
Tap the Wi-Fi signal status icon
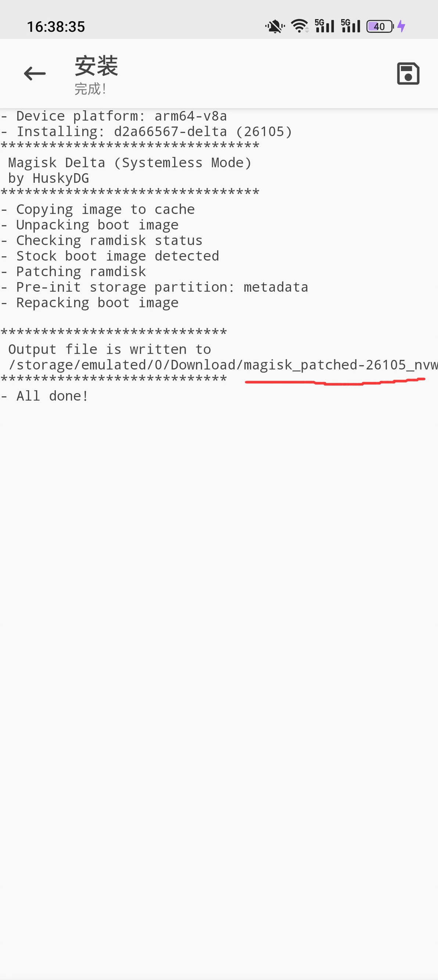[x=299, y=26]
